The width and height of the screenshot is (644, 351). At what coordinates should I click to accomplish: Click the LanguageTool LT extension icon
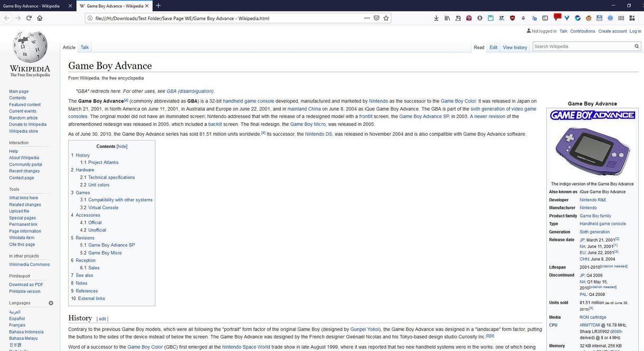(x=501, y=18)
